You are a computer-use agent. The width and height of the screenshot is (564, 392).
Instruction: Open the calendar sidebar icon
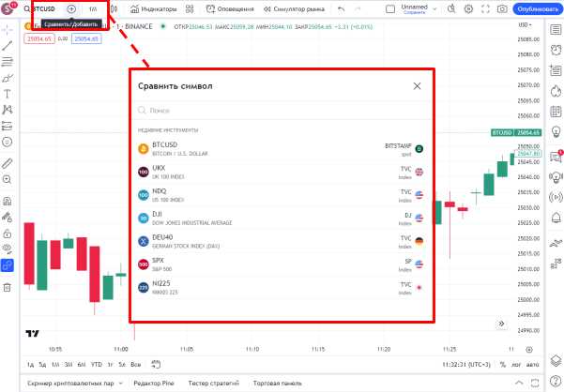tap(556, 112)
